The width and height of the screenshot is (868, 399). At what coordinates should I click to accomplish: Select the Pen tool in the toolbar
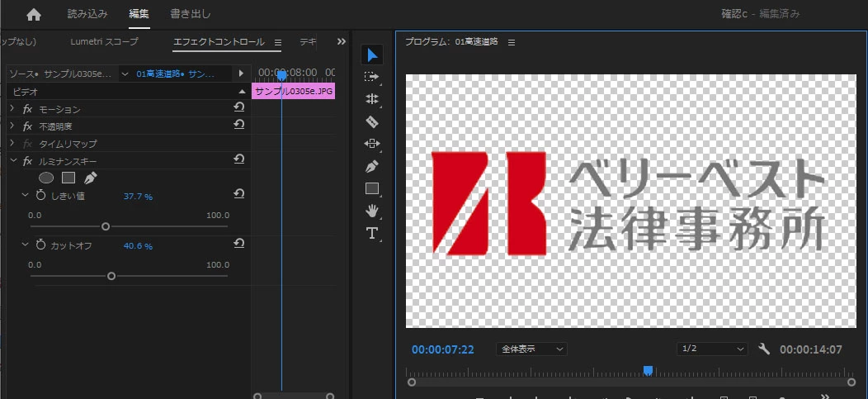click(x=371, y=166)
